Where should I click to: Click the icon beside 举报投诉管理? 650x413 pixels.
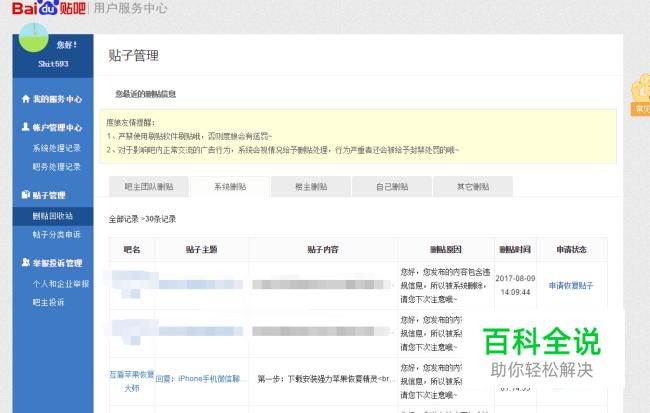pos(26,262)
